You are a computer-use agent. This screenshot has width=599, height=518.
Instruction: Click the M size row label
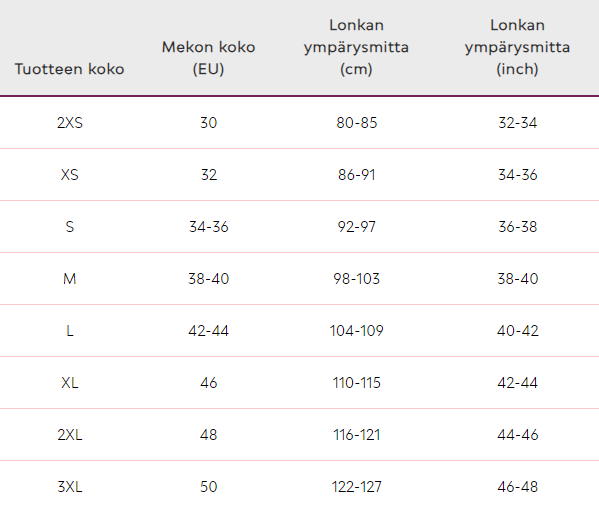coord(70,278)
